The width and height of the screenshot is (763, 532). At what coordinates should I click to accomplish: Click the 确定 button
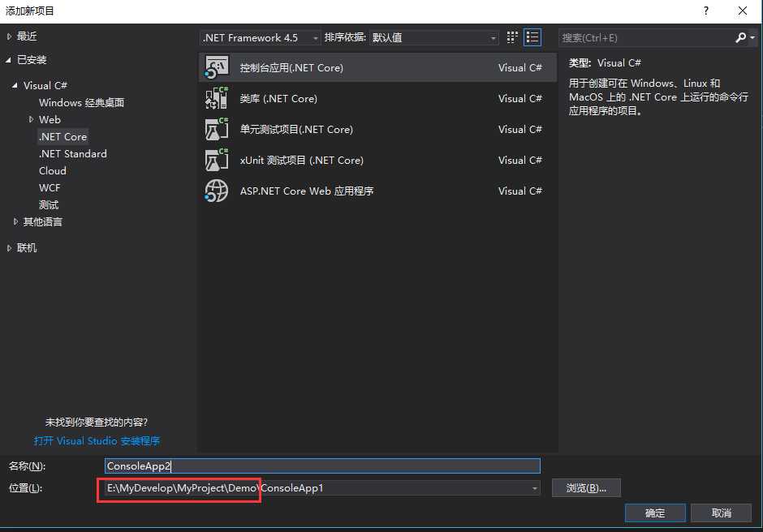(655, 513)
